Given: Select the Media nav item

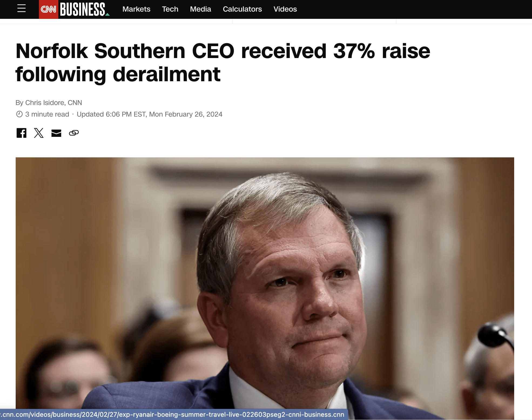Looking at the screenshot, I should click(x=200, y=9).
